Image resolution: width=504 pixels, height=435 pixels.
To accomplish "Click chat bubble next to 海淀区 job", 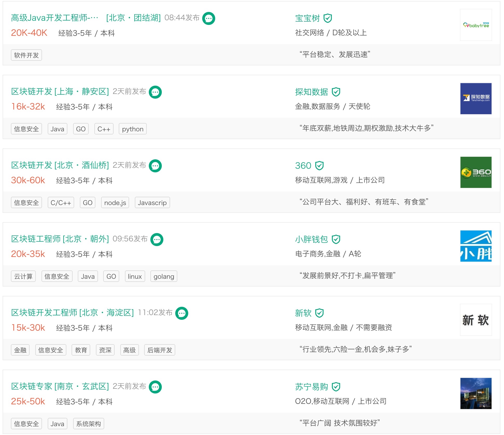I will [x=181, y=313].
